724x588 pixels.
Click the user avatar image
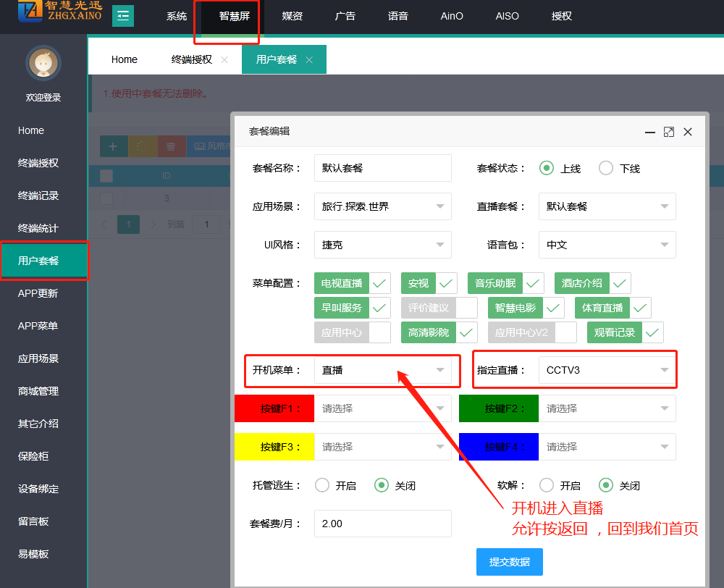(43, 64)
